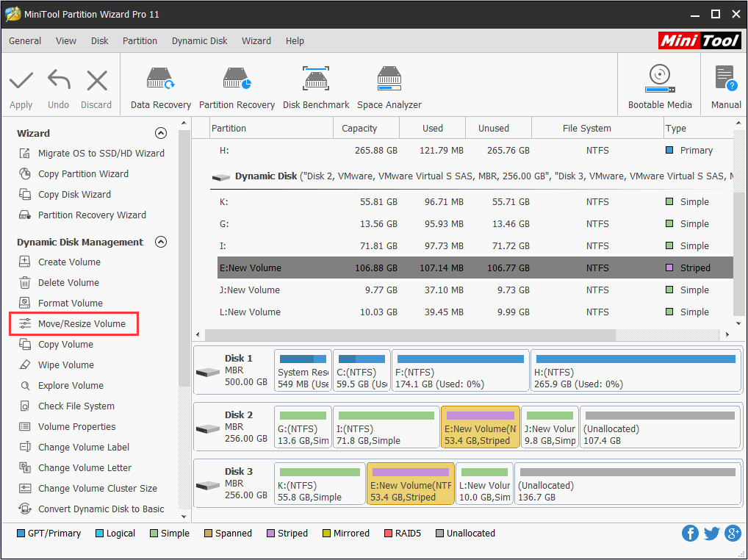Open the Bootable Media creator
This screenshot has height=560, width=748.
(x=659, y=86)
